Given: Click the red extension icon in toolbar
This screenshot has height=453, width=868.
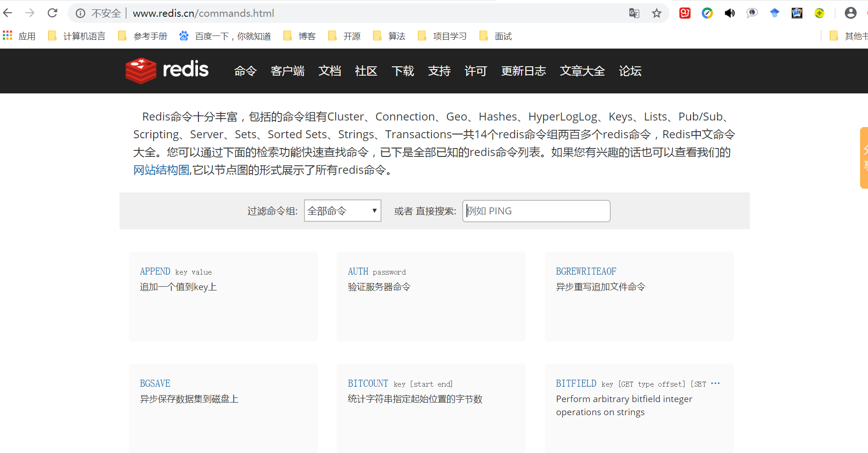Looking at the screenshot, I should tap(685, 13).
